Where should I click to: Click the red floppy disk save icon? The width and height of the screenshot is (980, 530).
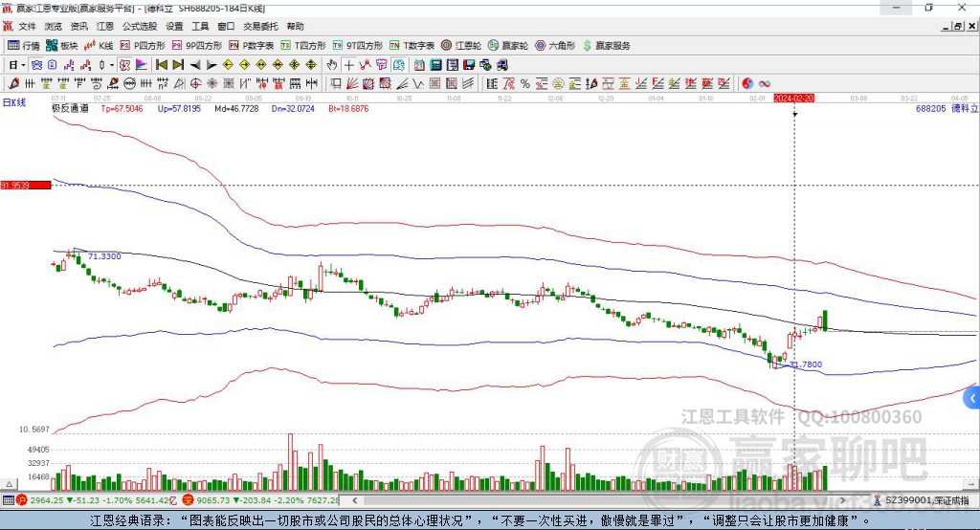(469, 65)
